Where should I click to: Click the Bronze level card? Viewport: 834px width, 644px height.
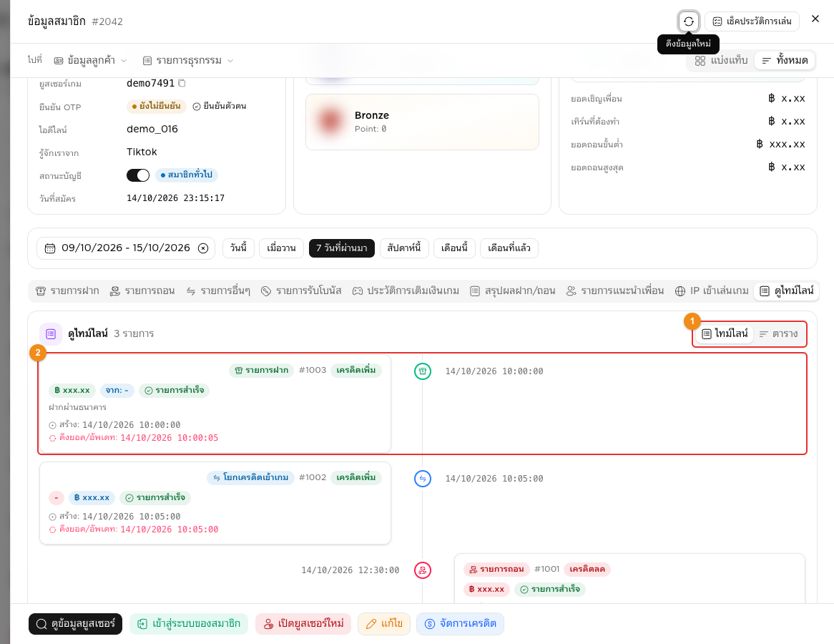pyautogui.click(x=422, y=122)
